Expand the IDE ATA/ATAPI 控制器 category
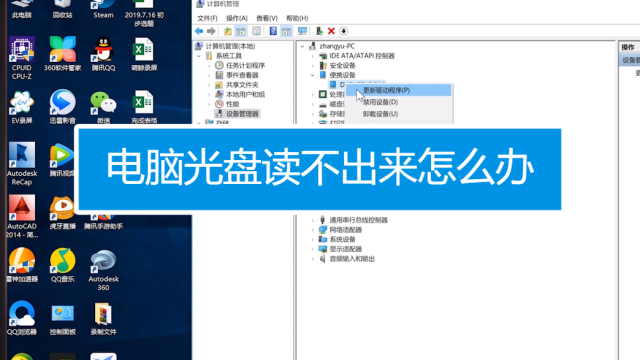The width and height of the screenshot is (640, 360). click(313, 56)
